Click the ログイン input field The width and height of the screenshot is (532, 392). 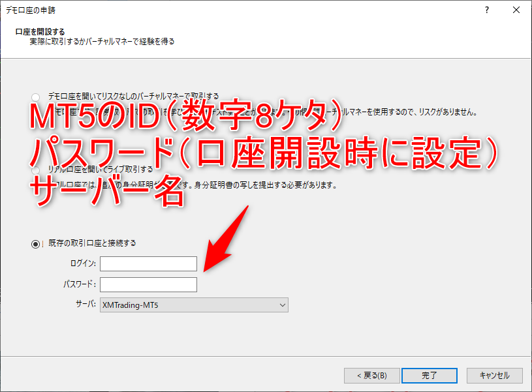(148, 264)
